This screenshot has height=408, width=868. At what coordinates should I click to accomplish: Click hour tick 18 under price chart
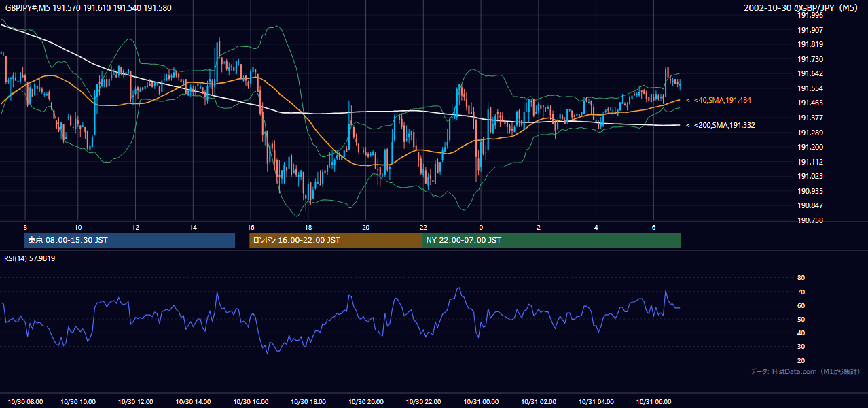tap(308, 228)
